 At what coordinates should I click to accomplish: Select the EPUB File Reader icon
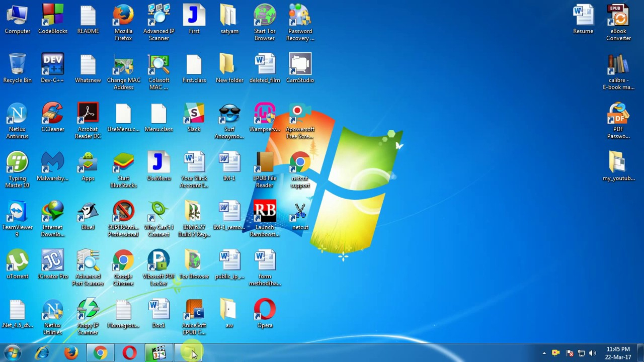click(265, 170)
